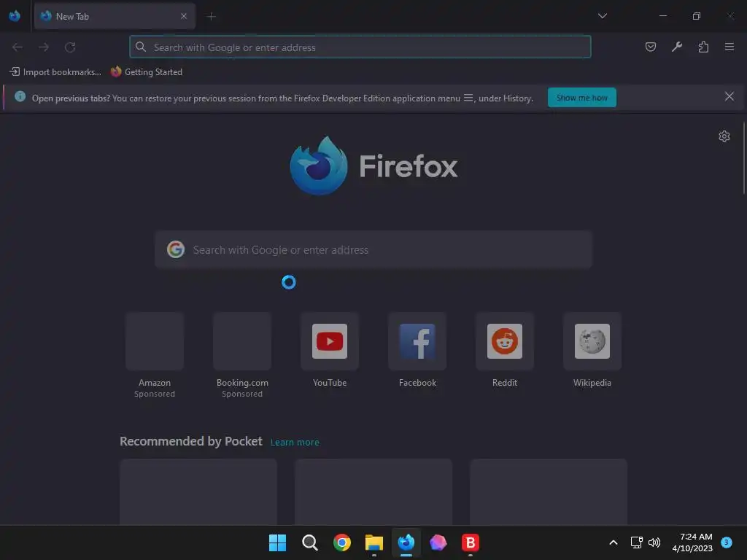
Task: Go back with the back arrow
Action: click(x=18, y=47)
